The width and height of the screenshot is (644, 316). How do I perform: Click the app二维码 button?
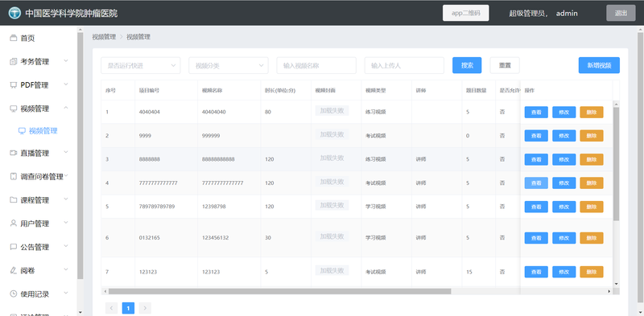466,13
